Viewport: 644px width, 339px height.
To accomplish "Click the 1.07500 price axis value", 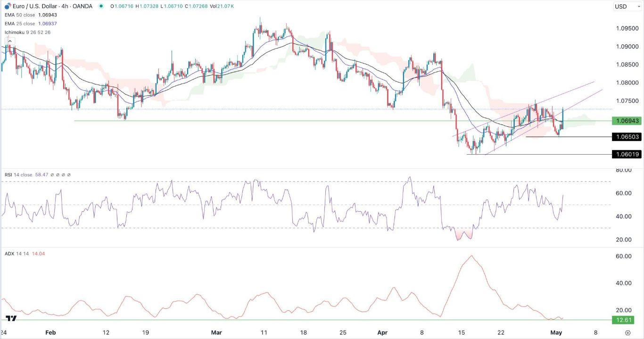I will 627,101.
